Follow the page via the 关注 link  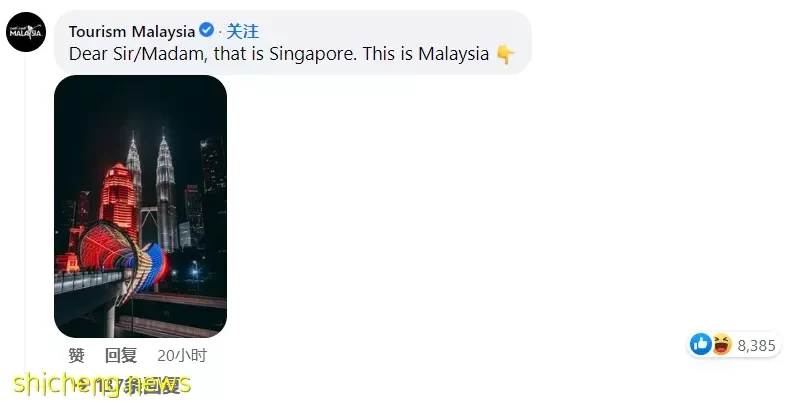pos(242,31)
